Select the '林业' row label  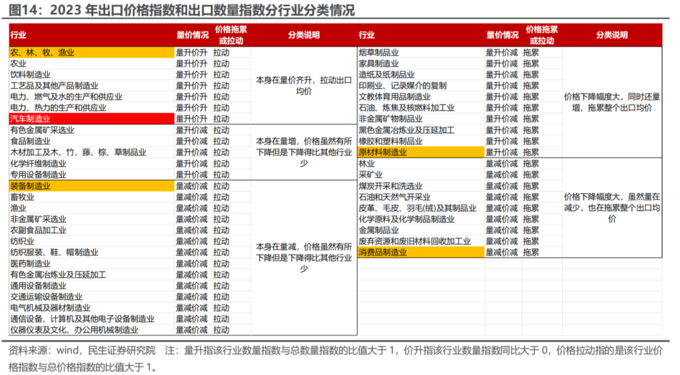point(366,163)
